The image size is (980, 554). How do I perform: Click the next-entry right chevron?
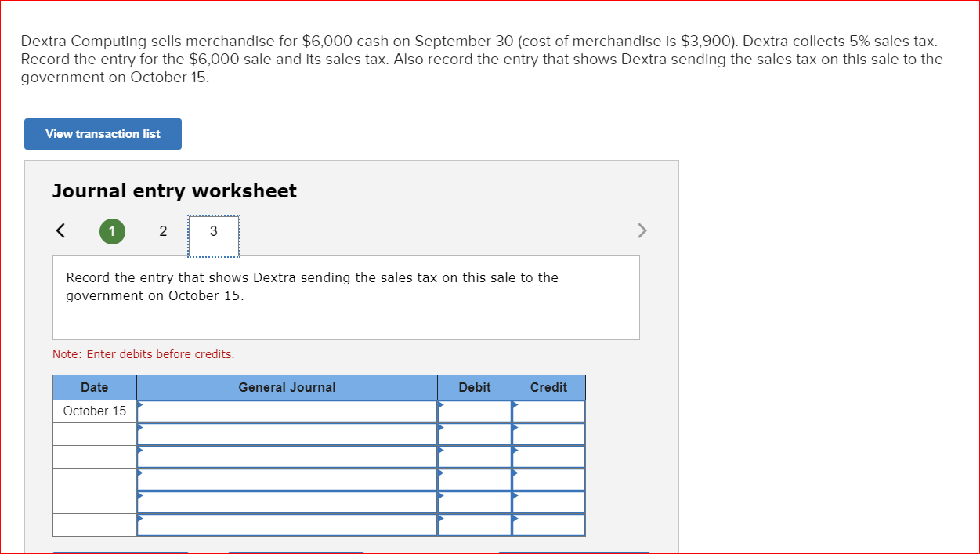coord(642,230)
